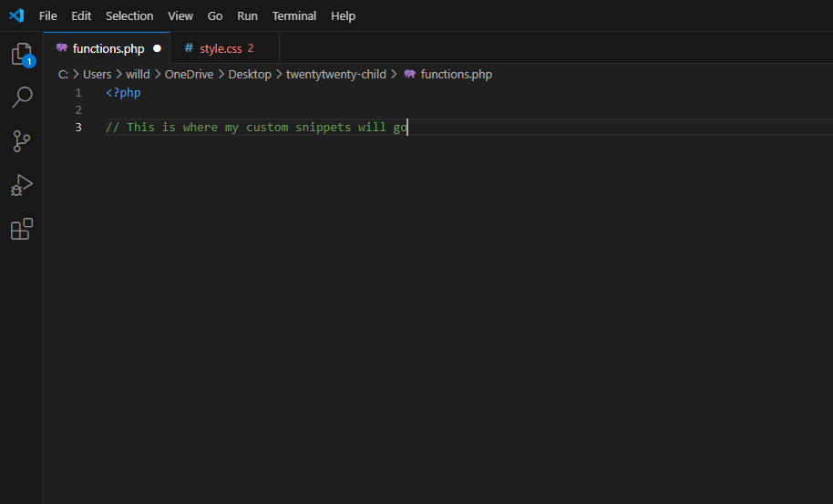Click the OneDrive breadcrumb segment

pos(190,75)
